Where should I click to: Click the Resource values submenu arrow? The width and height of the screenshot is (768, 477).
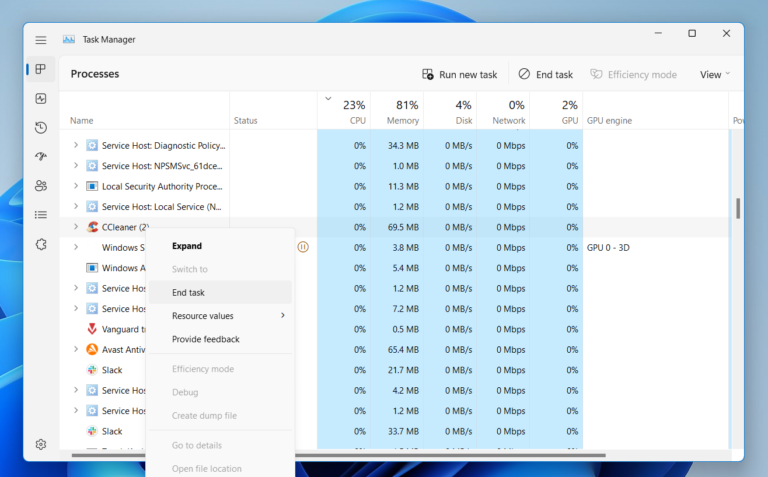coord(283,315)
